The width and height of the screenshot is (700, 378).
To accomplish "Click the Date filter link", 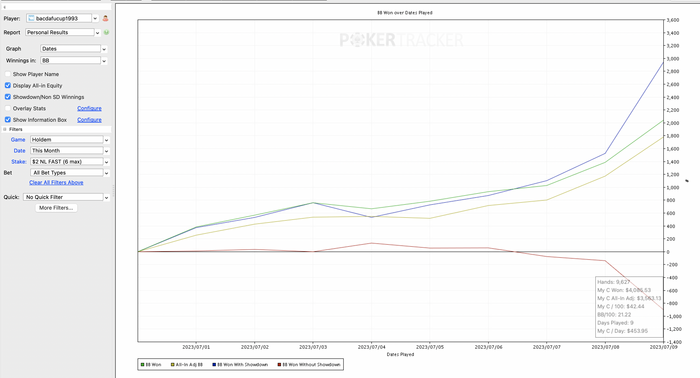I will (x=19, y=151).
